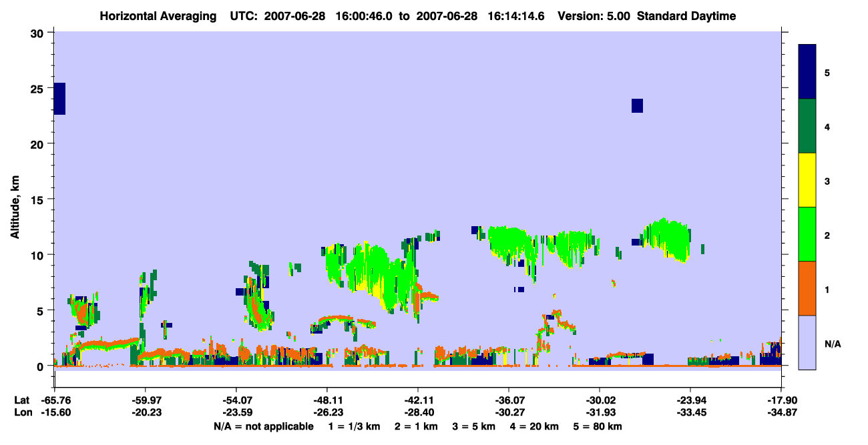Click latitude value -17.90

pyautogui.click(x=781, y=400)
